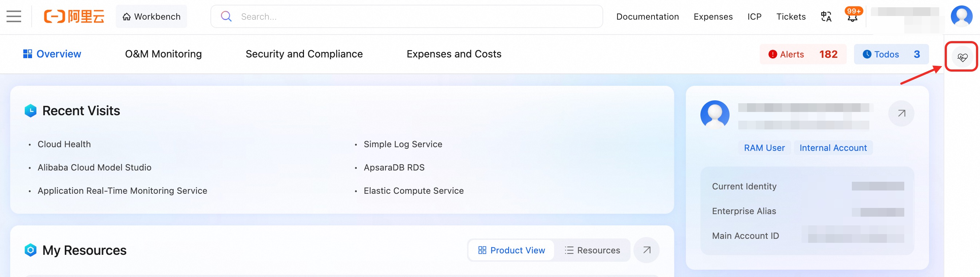Open the Workbench home button
The width and height of the screenshot is (980, 277).
click(x=151, y=16)
